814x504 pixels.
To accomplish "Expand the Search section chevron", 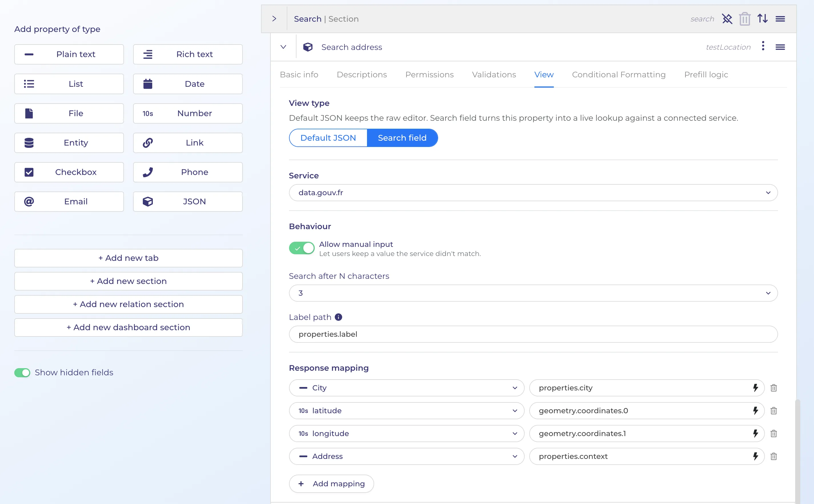I will click(274, 19).
